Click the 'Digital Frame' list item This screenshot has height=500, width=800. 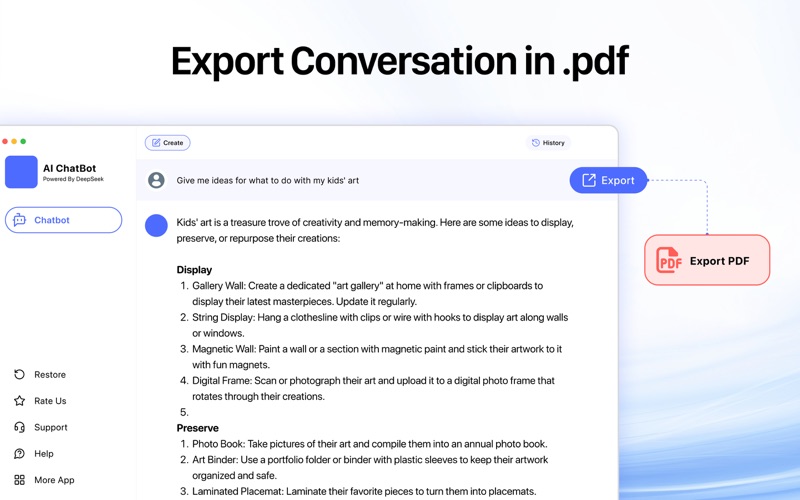click(367, 388)
